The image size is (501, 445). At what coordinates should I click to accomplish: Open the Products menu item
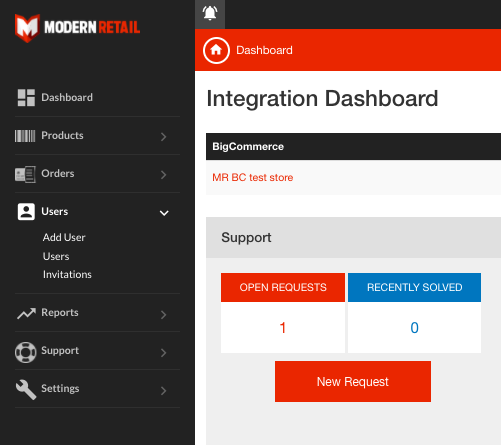62,135
